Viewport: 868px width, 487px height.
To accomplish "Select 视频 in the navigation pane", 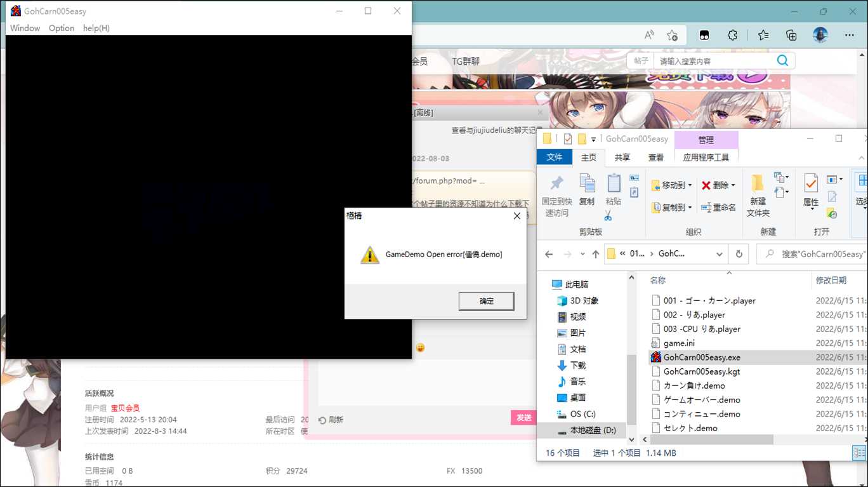I will [571, 317].
